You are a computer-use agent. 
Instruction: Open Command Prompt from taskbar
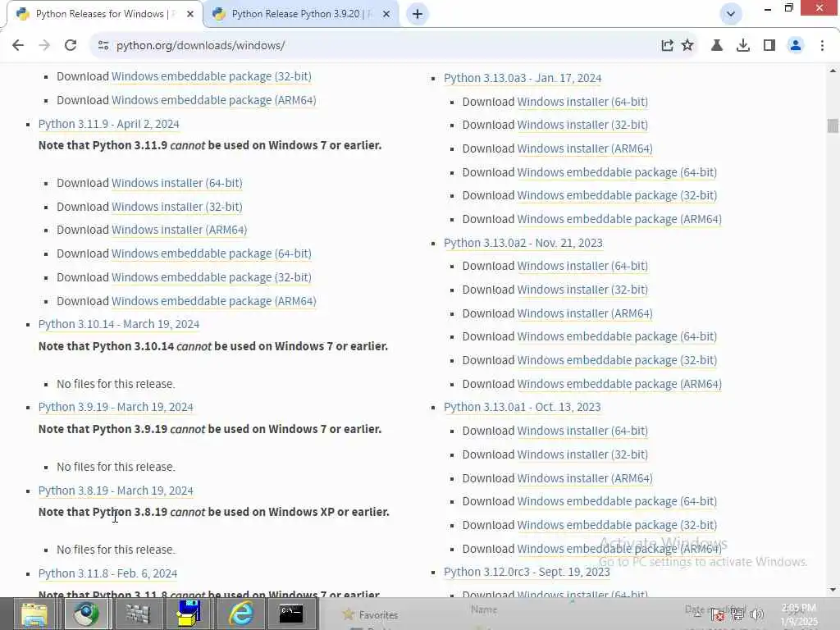tap(291, 614)
